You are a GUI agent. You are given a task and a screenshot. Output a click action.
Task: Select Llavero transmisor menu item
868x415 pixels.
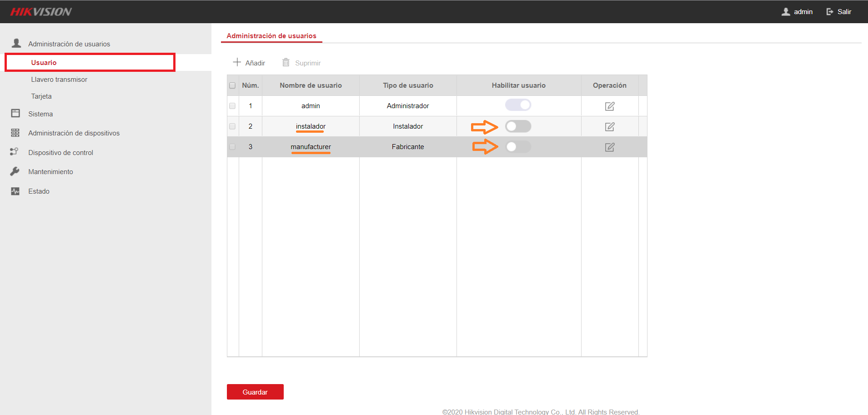point(59,80)
